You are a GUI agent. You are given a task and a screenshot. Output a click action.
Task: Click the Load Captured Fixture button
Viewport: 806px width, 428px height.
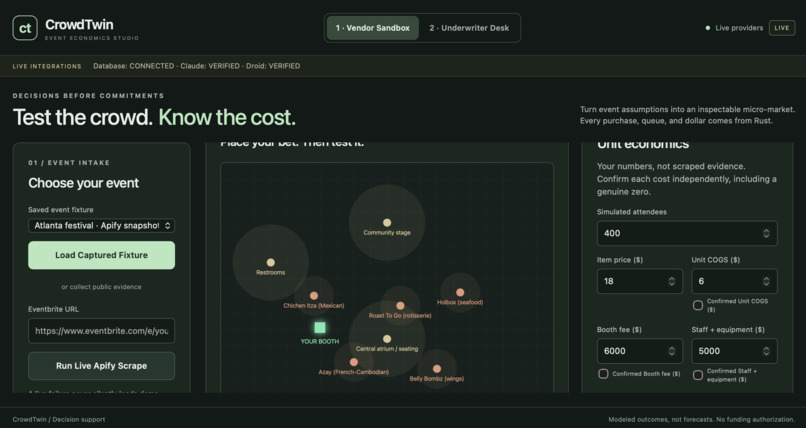pyautogui.click(x=101, y=255)
